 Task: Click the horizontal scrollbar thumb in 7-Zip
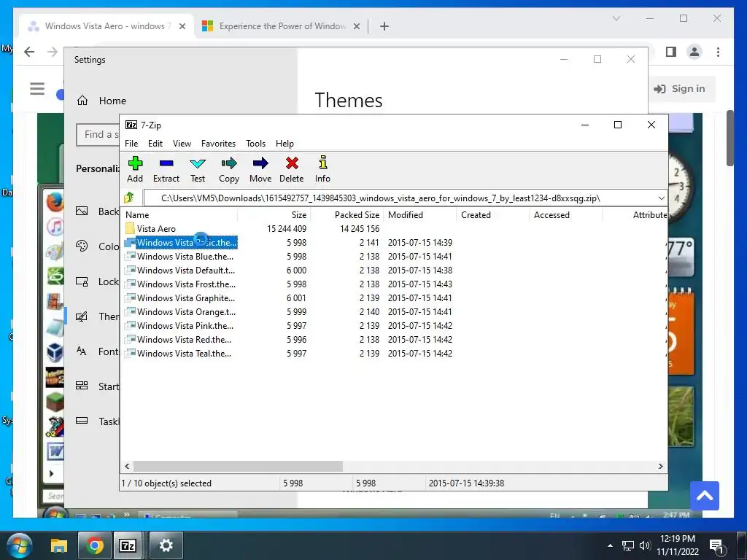pyautogui.click(x=238, y=466)
